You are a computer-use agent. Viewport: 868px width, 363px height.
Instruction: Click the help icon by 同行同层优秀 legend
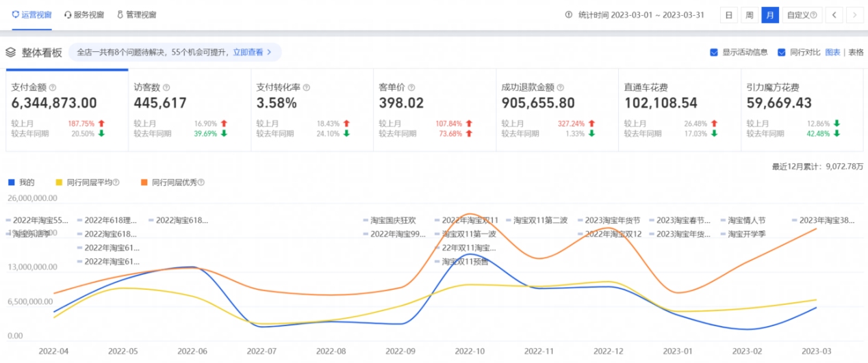[201, 183]
